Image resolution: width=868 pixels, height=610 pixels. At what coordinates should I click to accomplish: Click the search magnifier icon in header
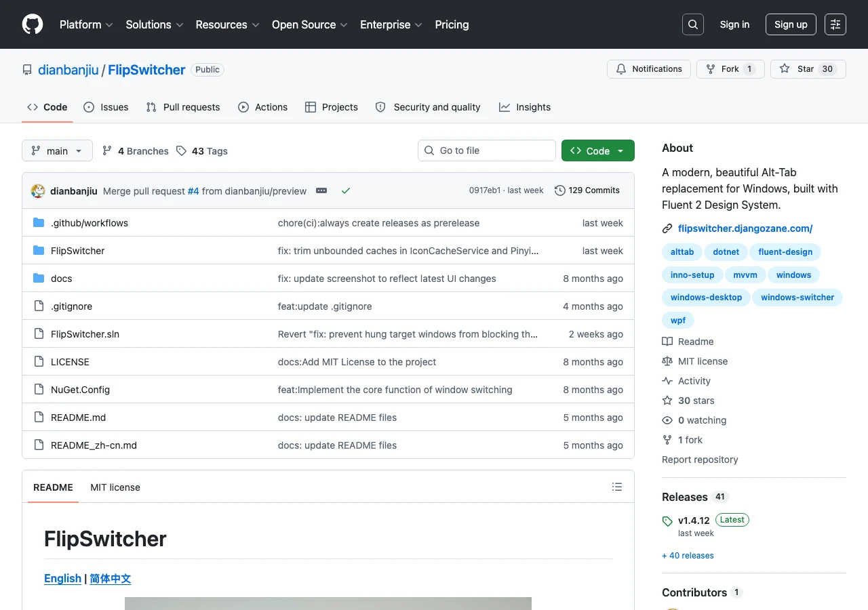693,24
